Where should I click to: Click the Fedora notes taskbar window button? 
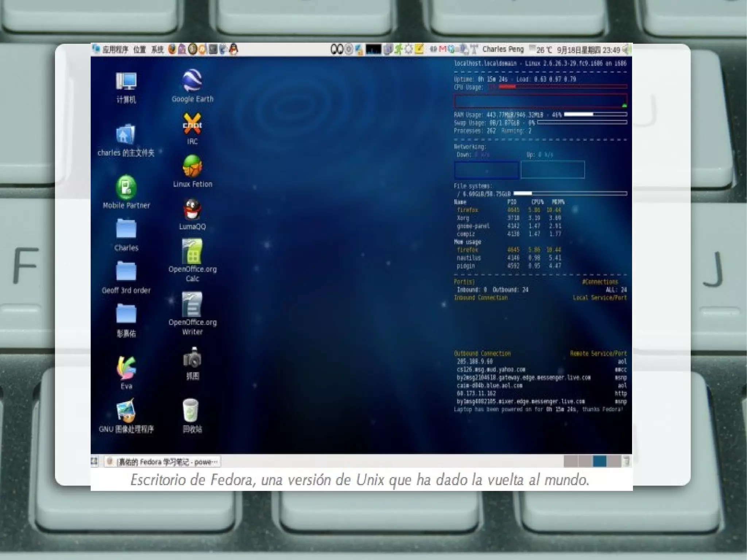(163, 462)
